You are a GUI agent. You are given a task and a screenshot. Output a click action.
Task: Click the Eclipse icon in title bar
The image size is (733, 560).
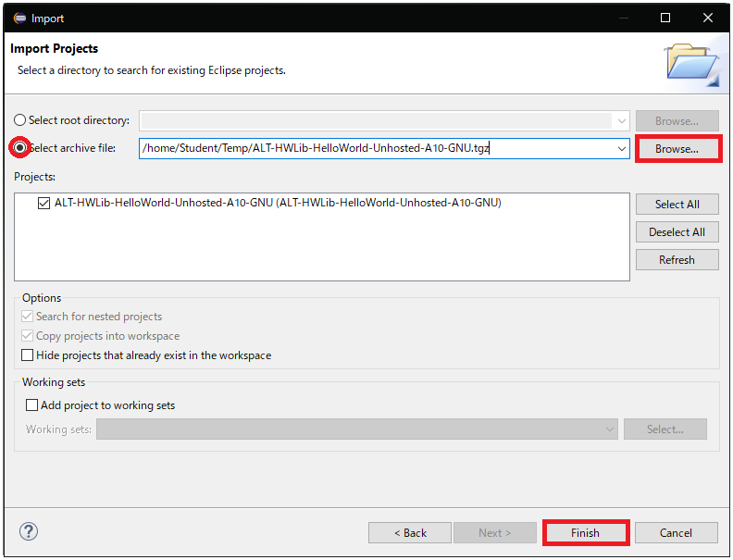[19, 19]
